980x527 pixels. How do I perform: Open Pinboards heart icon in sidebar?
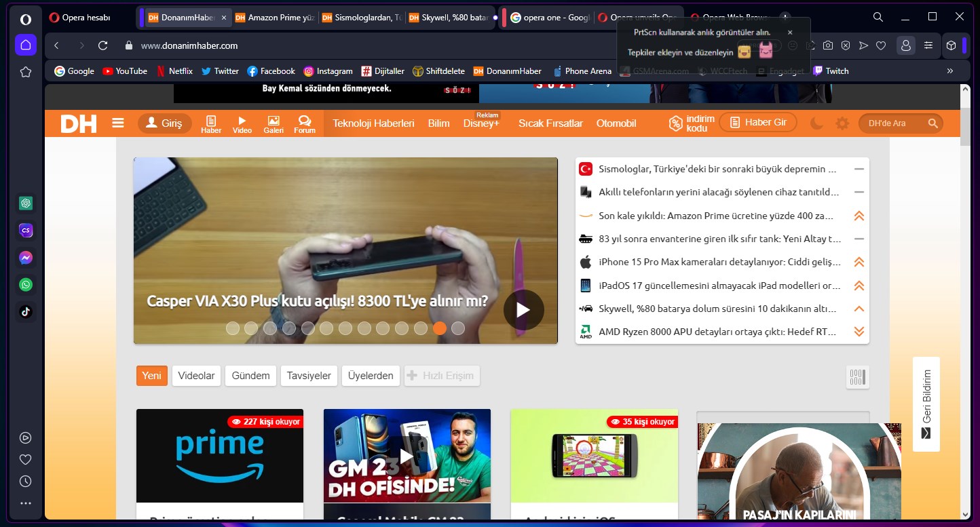click(26, 460)
